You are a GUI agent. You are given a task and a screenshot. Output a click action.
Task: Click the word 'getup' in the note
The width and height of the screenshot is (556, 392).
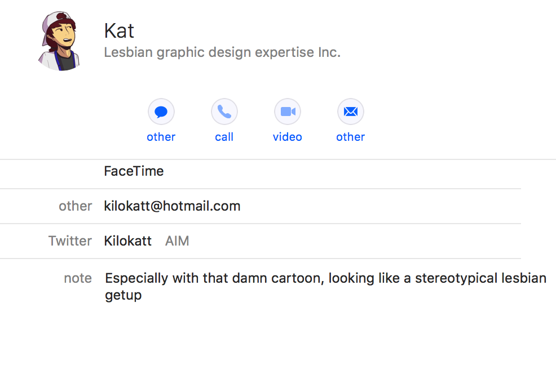point(123,295)
